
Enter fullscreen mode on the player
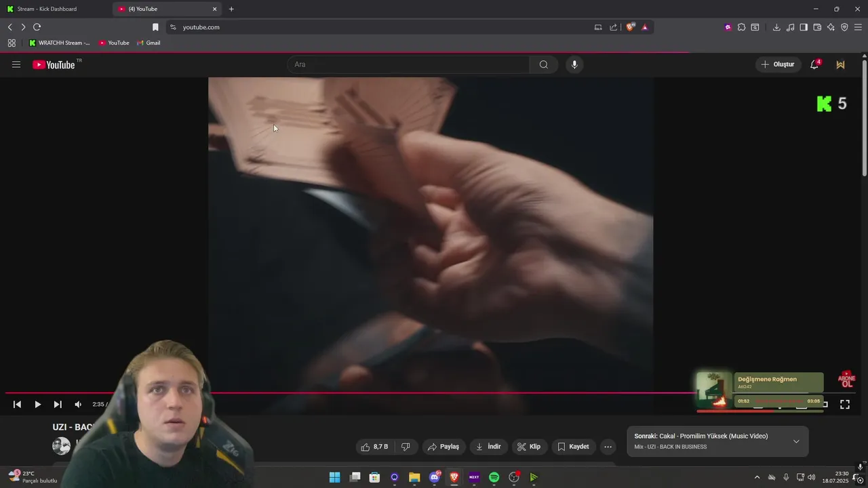coord(845,405)
